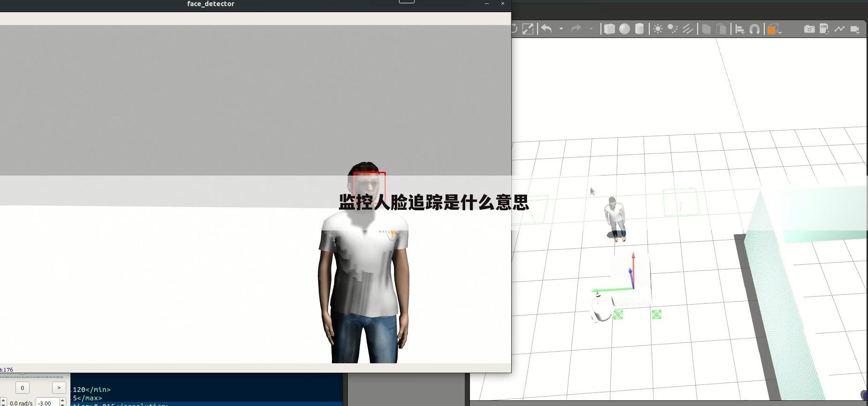Minimize the face_detector window
The width and height of the screenshot is (868, 406).
point(487,3)
